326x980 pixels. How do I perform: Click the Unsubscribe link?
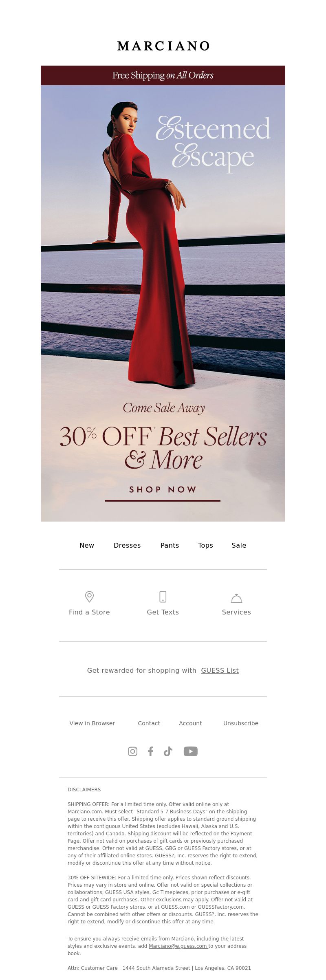coord(241,723)
